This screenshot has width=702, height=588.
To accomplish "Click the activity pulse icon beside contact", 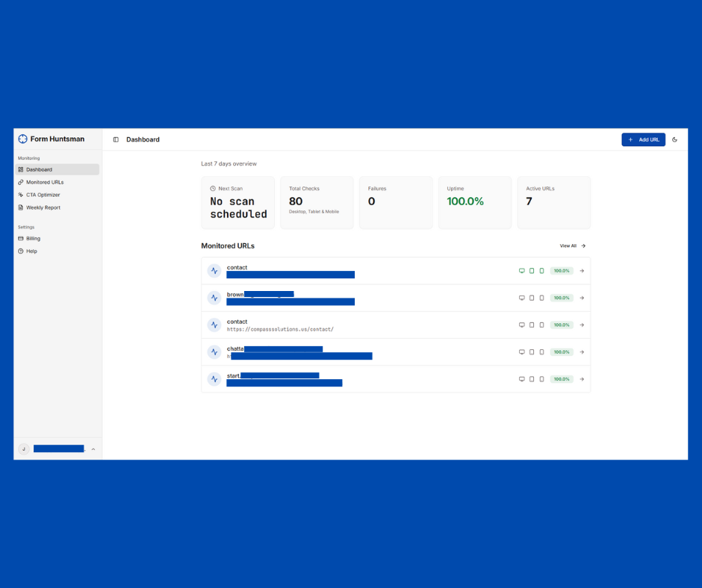I will pyautogui.click(x=214, y=271).
